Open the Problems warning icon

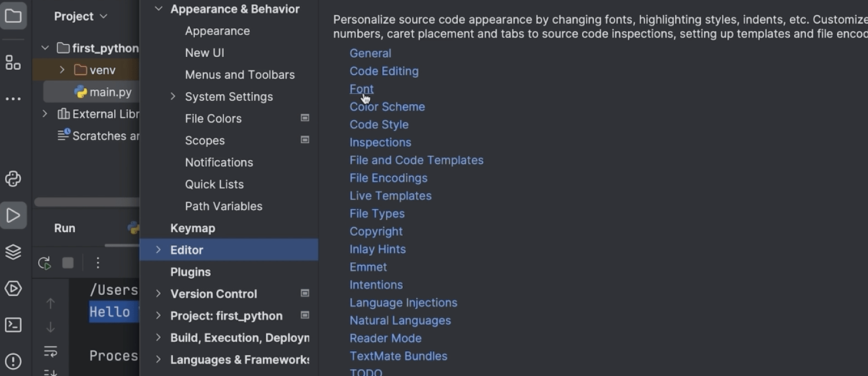coord(13,361)
